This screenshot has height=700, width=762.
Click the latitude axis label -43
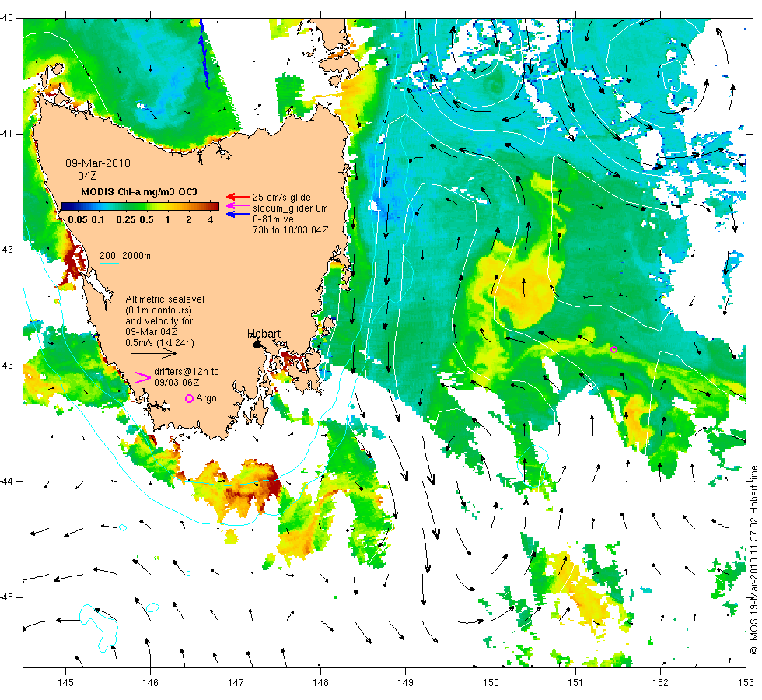click(7, 366)
